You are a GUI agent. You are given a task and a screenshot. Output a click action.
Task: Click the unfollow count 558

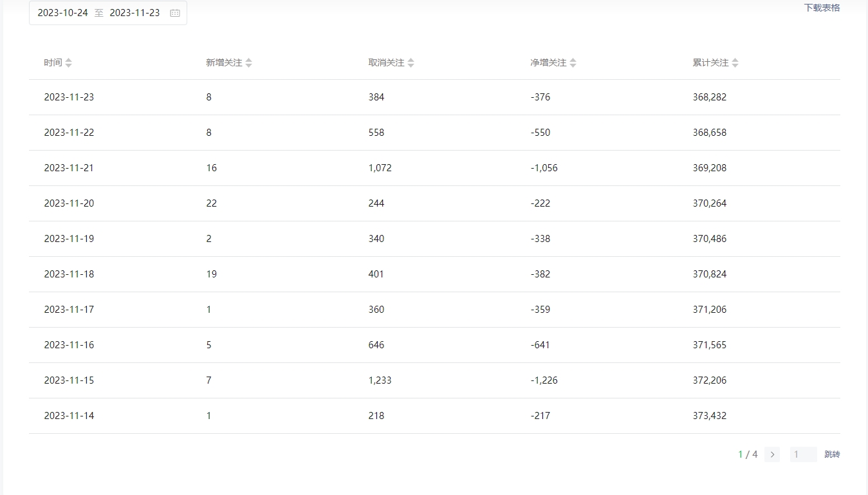pos(376,133)
